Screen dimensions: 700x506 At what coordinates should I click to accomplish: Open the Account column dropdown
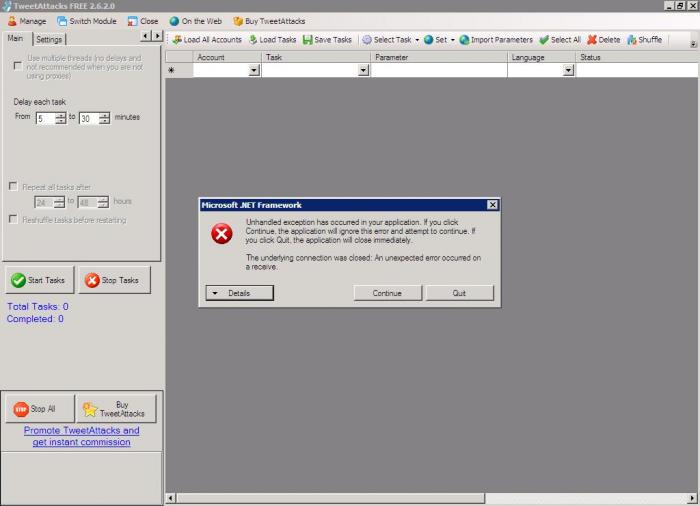pos(254,70)
